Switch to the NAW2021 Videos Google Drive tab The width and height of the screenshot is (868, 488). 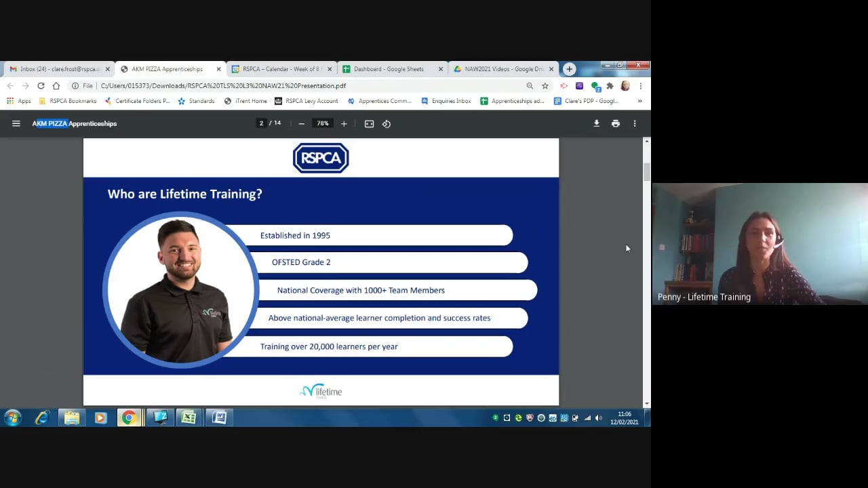(504, 68)
